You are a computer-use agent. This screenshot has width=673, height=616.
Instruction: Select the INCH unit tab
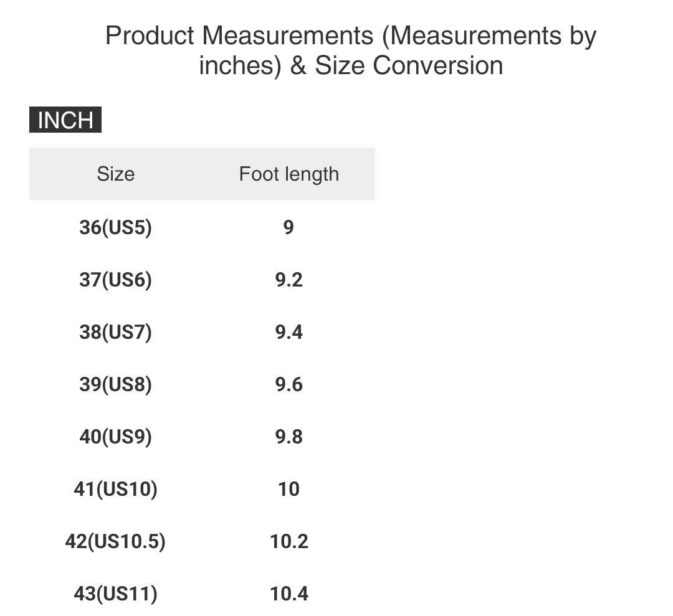[65, 120]
